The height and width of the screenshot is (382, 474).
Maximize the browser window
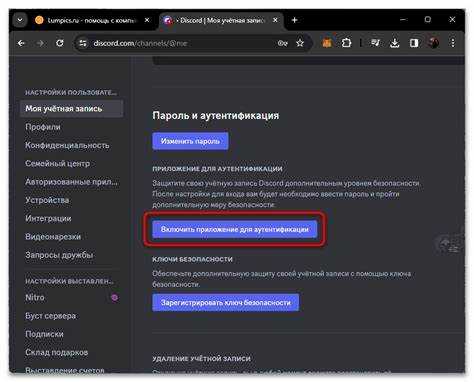tap(428, 20)
